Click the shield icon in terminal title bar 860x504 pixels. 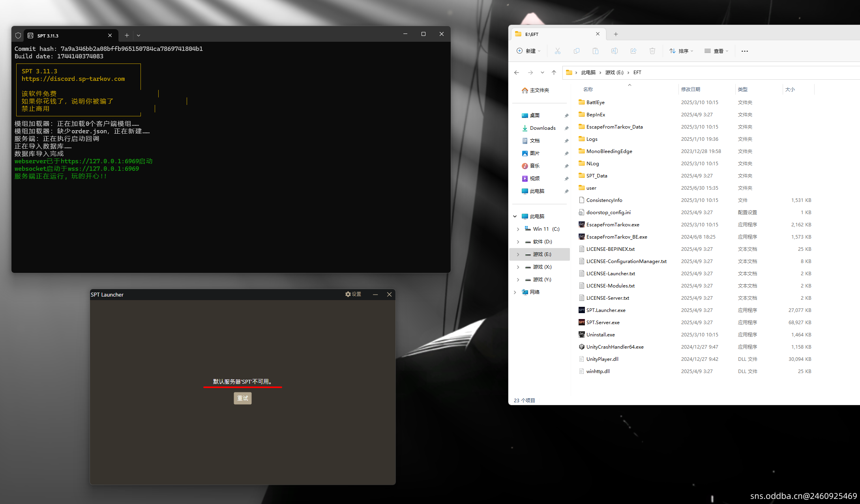coord(18,35)
